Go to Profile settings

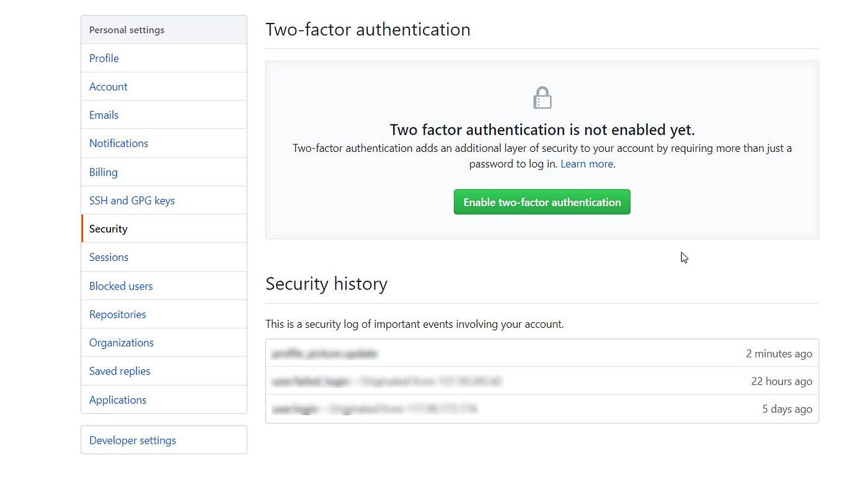tap(104, 58)
